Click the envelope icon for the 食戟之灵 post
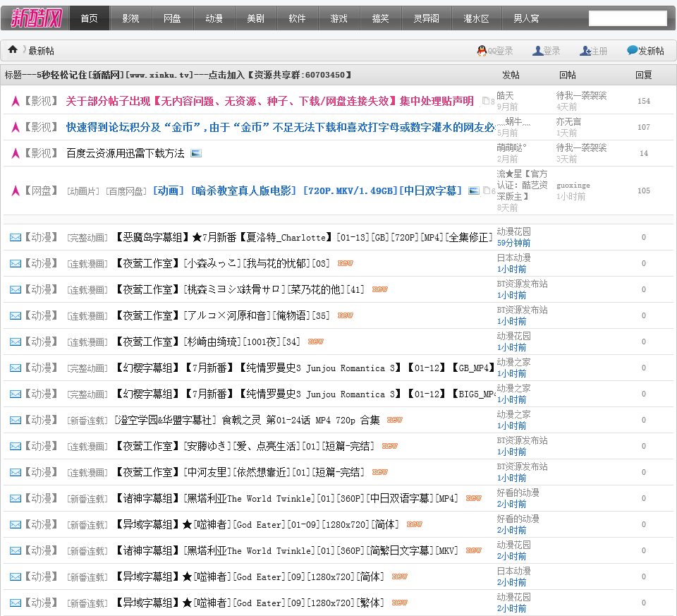Screen dimensions: 677x616 [16, 420]
